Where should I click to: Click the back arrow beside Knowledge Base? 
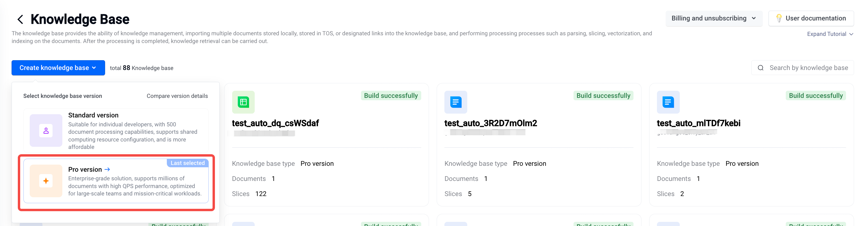20,20
